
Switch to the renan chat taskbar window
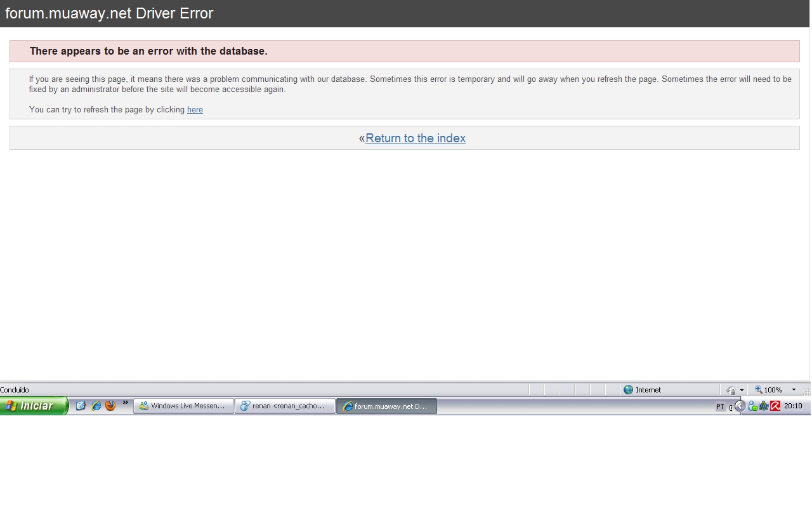285,406
